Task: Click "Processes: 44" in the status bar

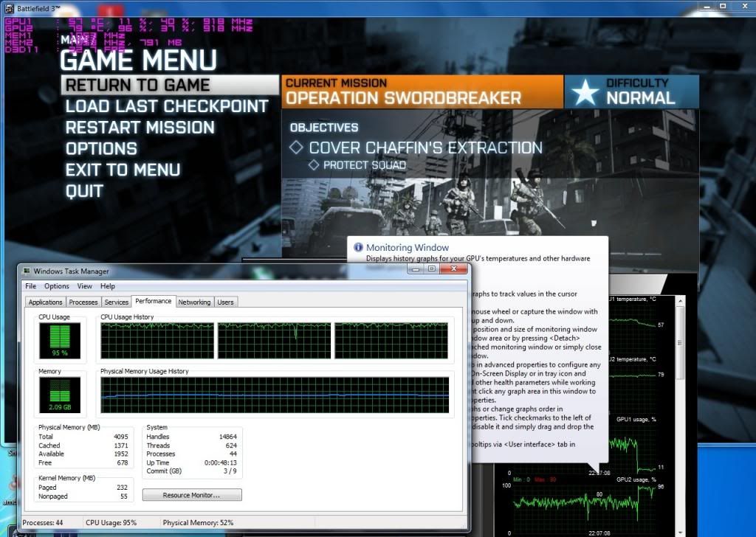Action: tap(42, 522)
